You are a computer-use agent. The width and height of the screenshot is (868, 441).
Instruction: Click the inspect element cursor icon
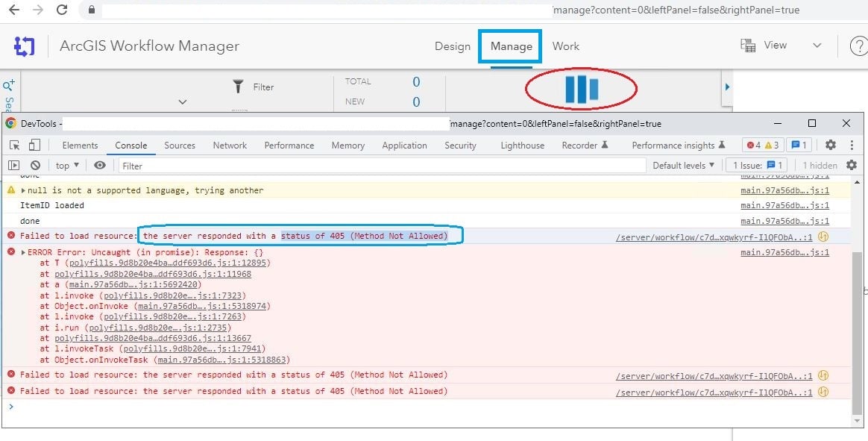tap(15, 146)
